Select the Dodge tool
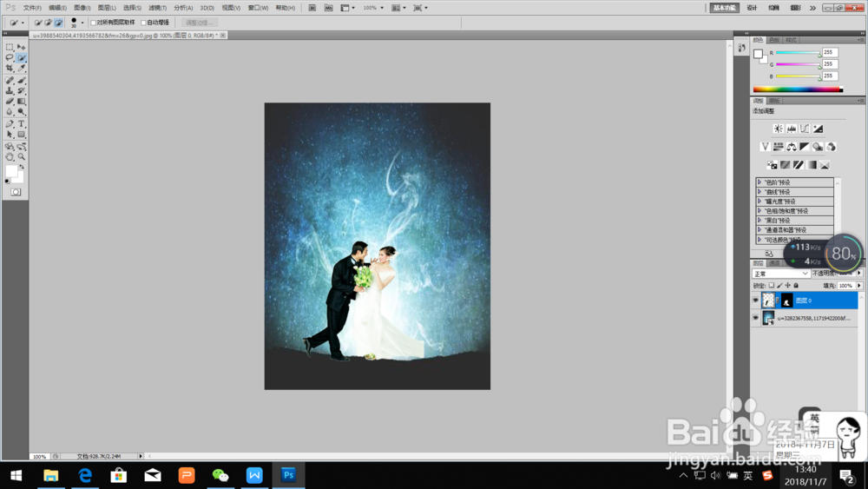This screenshot has height=489, width=868. (x=21, y=112)
